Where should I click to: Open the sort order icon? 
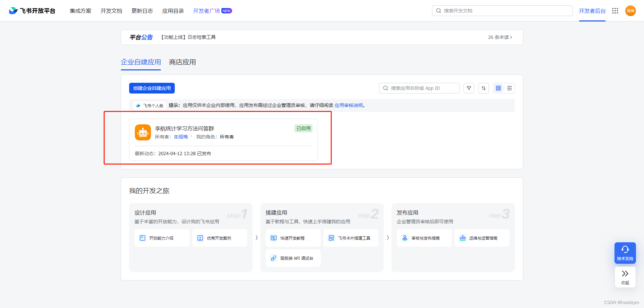(x=484, y=88)
